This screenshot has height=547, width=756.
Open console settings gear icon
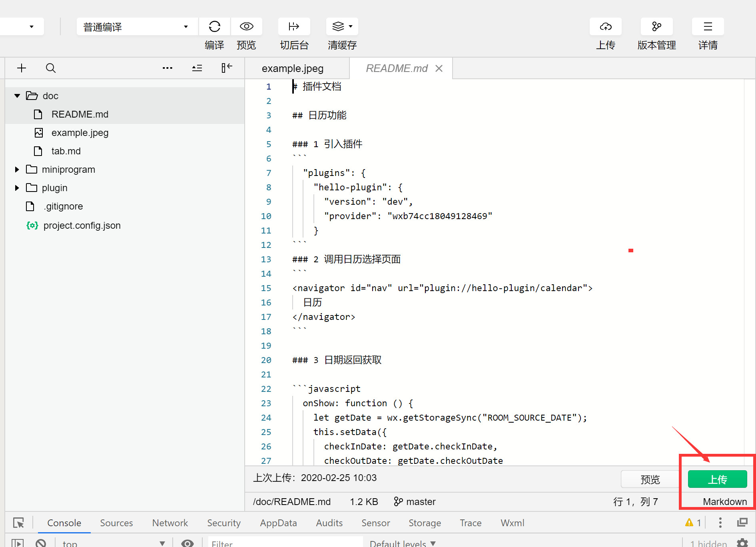coord(742,543)
